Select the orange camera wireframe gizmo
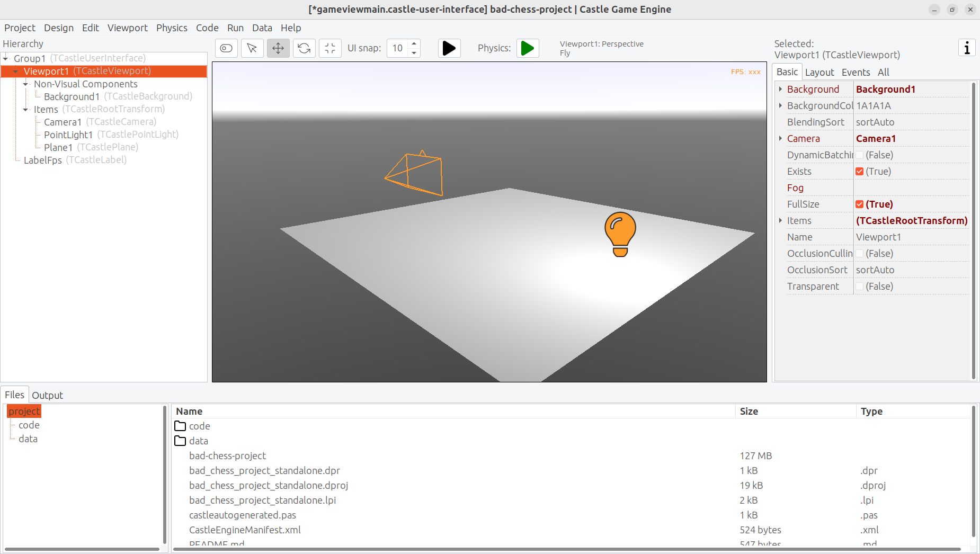Image resolution: width=980 pixels, height=554 pixels. click(x=414, y=173)
